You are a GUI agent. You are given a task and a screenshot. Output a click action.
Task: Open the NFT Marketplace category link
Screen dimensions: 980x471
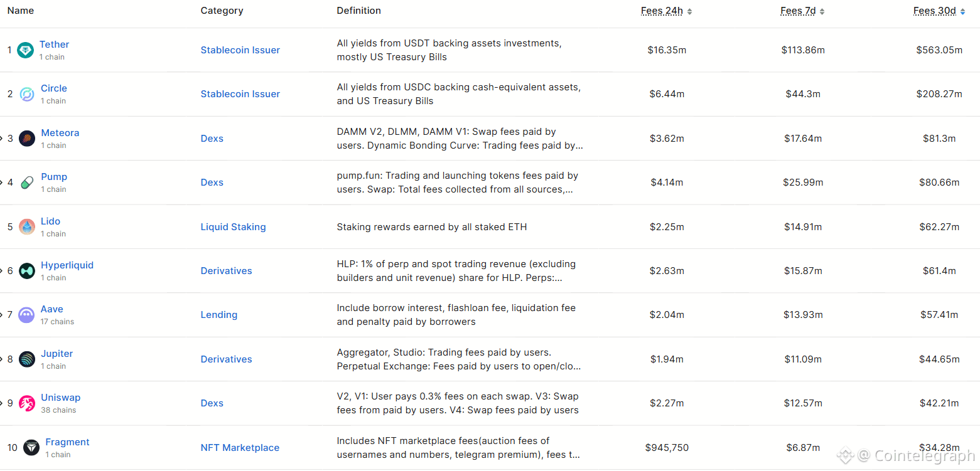[x=240, y=448]
